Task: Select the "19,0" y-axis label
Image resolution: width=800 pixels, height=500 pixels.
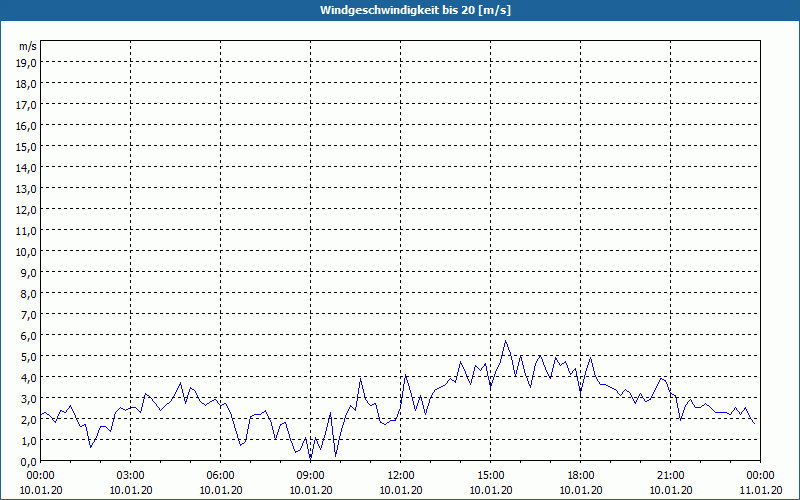Action: pyautogui.click(x=27, y=62)
